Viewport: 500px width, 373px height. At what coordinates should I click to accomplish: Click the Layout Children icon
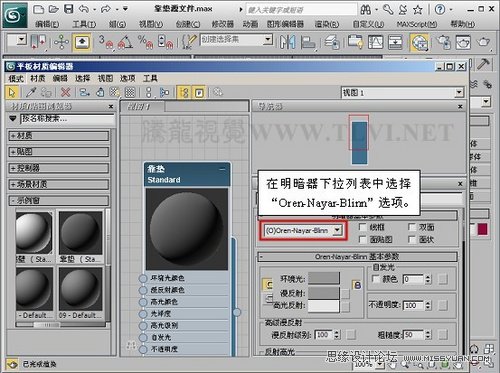coord(164,92)
